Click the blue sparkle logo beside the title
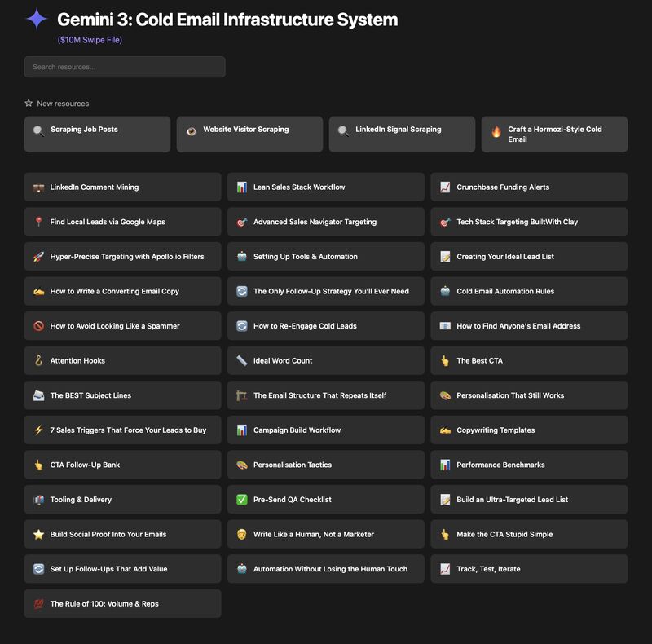Viewport: 652px width, 644px height. click(x=37, y=19)
